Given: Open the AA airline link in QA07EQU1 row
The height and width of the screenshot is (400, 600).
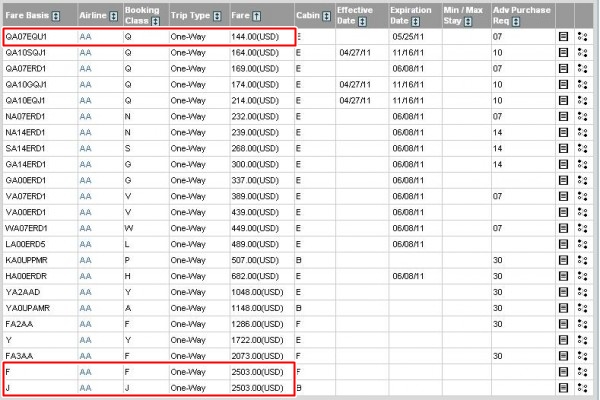Looking at the screenshot, I should [x=86, y=37].
